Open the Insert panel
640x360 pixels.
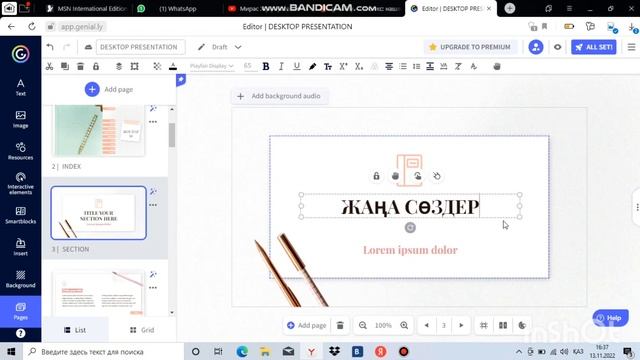pos(20,247)
